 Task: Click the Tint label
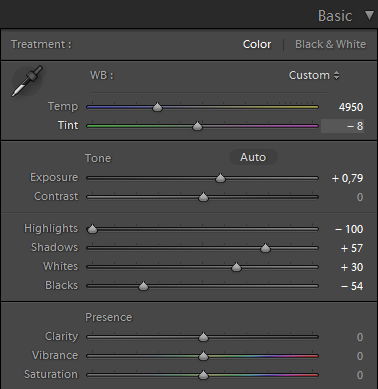click(x=68, y=125)
